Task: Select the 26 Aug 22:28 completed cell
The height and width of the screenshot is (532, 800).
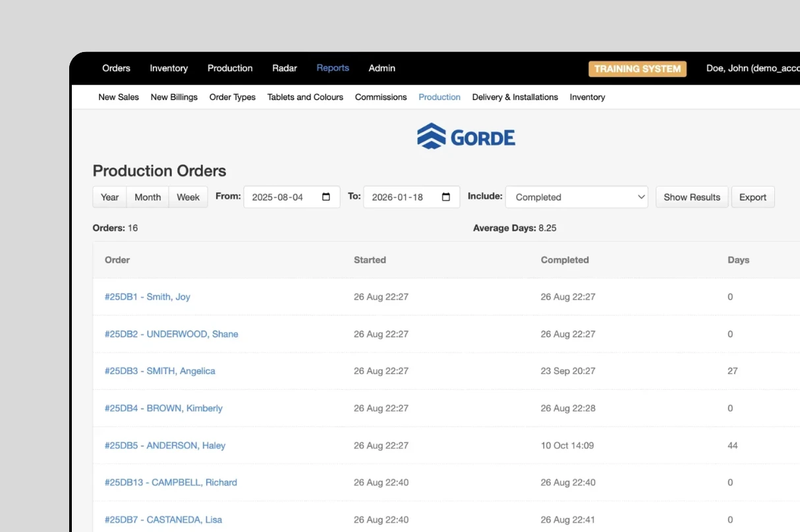Action: [568, 408]
